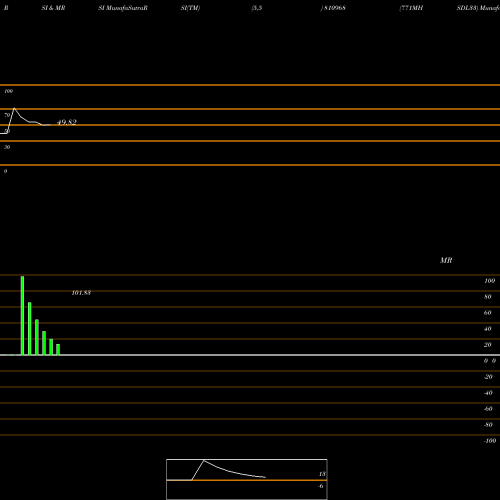500x500 pixels.
Task: Click the 'SDL33) Munafa' header text
Action: (x=478, y=8)
